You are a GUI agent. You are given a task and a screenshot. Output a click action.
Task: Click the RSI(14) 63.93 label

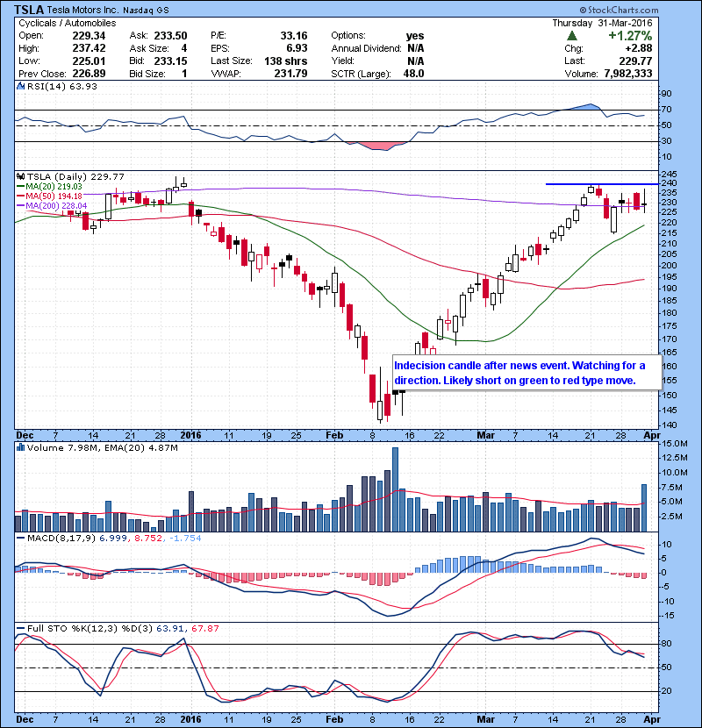pyautogui.click(x=62, y=86)
